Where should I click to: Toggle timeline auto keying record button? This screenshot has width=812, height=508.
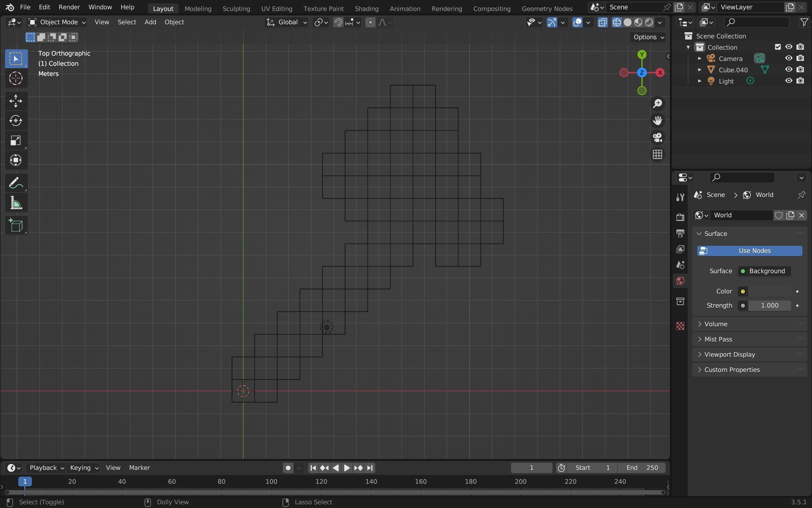click(288, 468)
